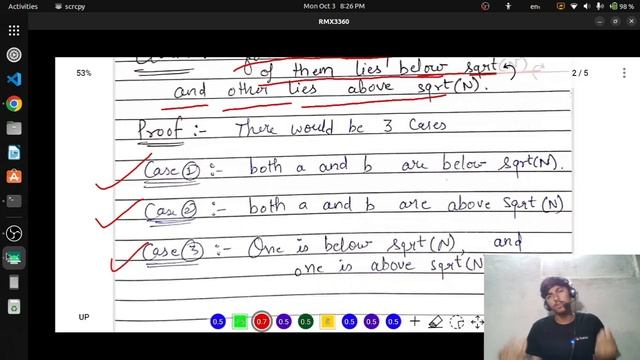The image size is (640, 360).
Task: Select the move/pan arrows tool
Action: coord(477,322)
